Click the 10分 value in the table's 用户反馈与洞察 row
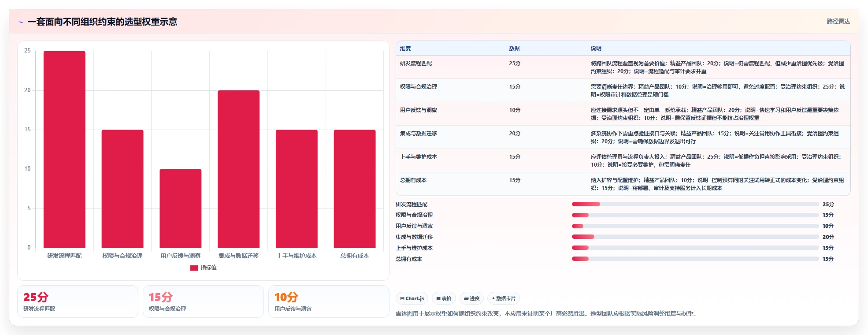The image size is (868, 335). [x=515, y=110]
